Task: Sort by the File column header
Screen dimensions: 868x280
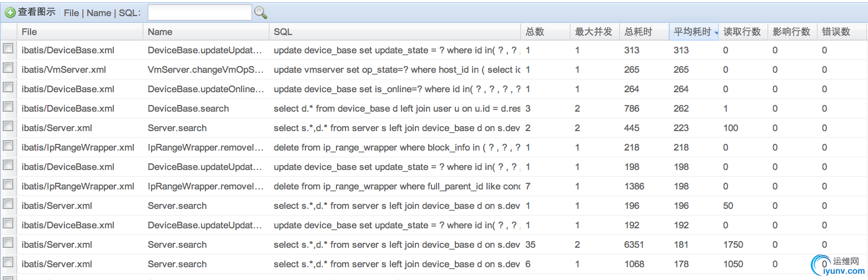Action: pos(29,32)
